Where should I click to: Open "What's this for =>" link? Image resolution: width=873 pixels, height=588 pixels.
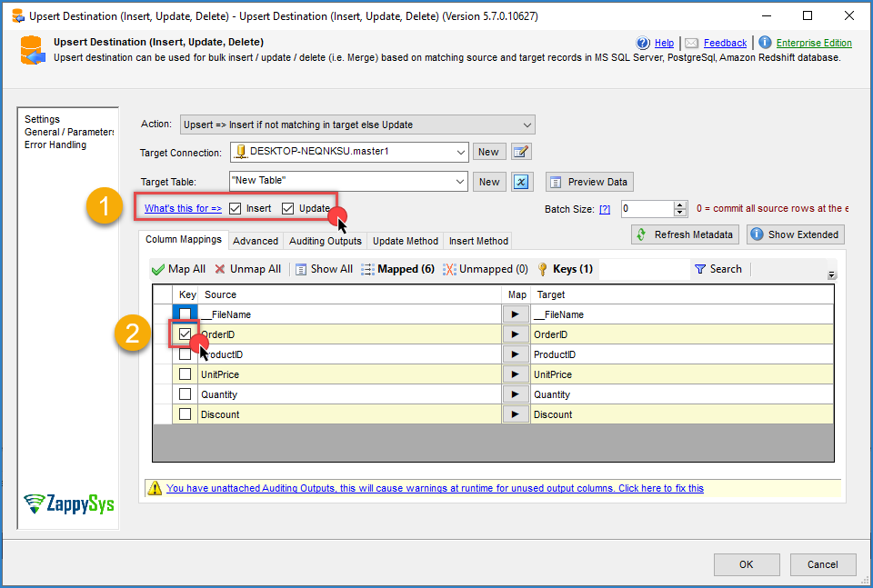click(x=183, y=209)
